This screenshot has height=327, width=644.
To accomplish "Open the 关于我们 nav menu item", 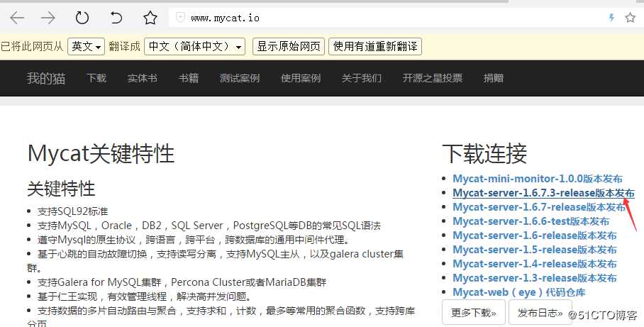I will [x=362, y=78].
